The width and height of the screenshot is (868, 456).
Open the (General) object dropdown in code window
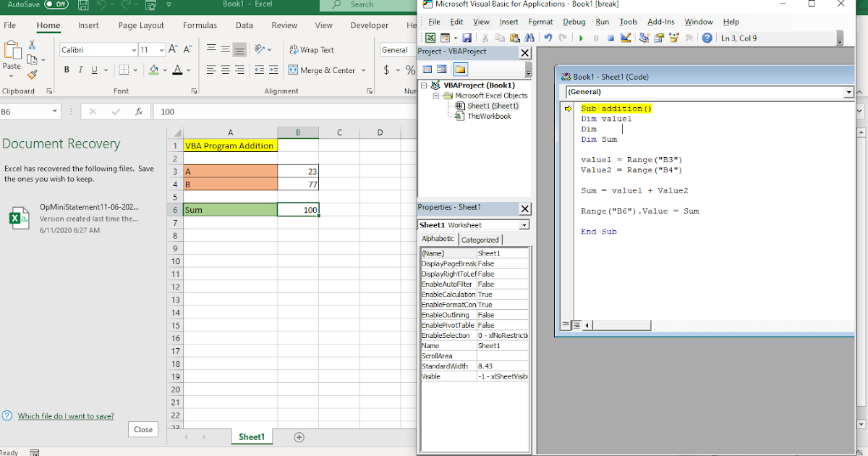(848, 92)
